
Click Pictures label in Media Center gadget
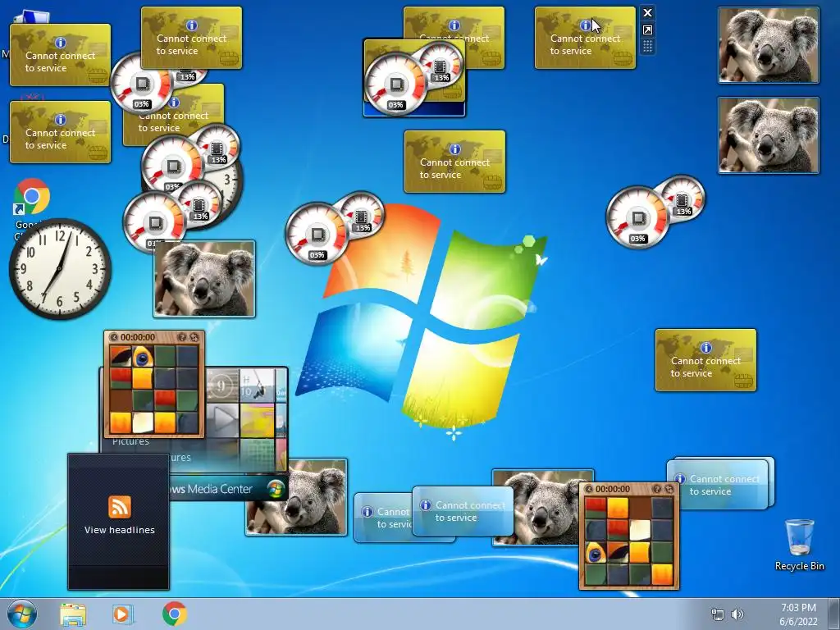click(130, 442)
